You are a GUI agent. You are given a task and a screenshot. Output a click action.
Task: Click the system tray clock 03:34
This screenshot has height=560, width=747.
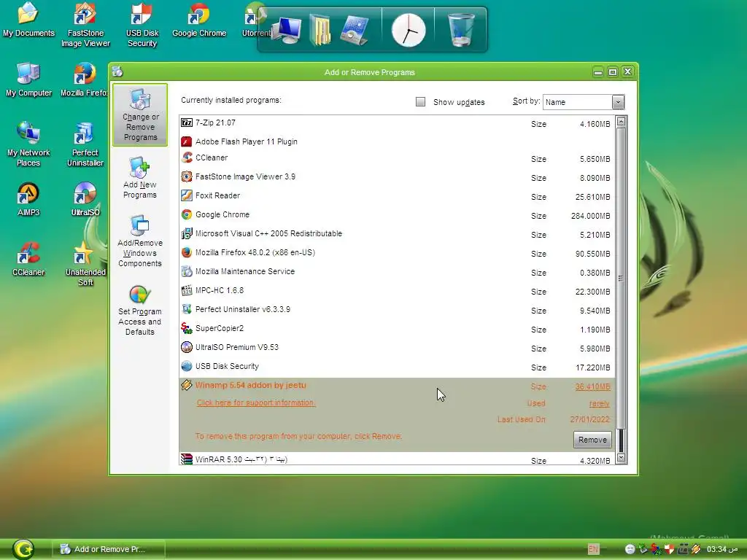point(721,550)
